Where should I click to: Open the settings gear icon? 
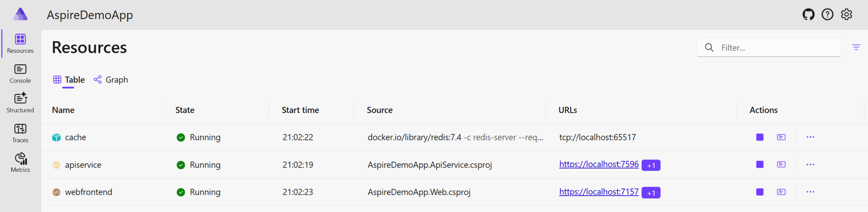pyautogui.click(x=847, y=14)
